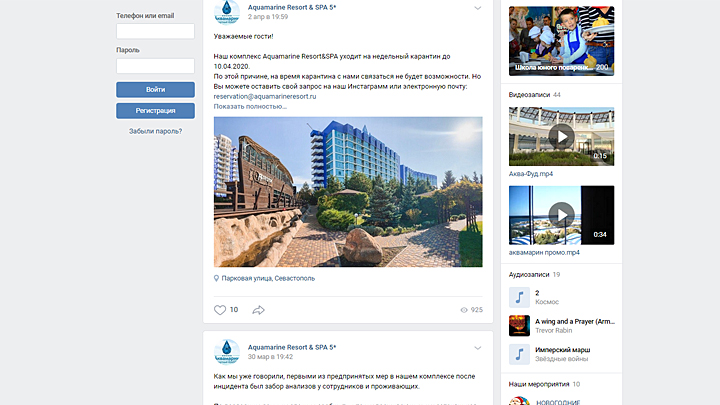This screenshot has width=720, height=405.
Task: Click the Регистрация button
Action: coord(155,111)
